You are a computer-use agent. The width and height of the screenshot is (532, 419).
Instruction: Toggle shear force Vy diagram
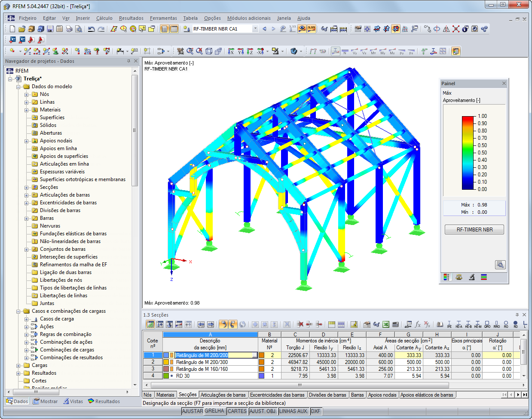[355, 51]
